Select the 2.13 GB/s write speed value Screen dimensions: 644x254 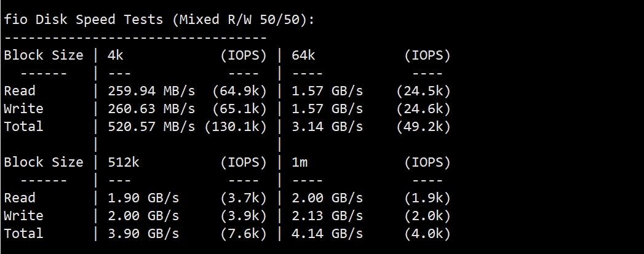pyautogui.click(x=327, y=216)
